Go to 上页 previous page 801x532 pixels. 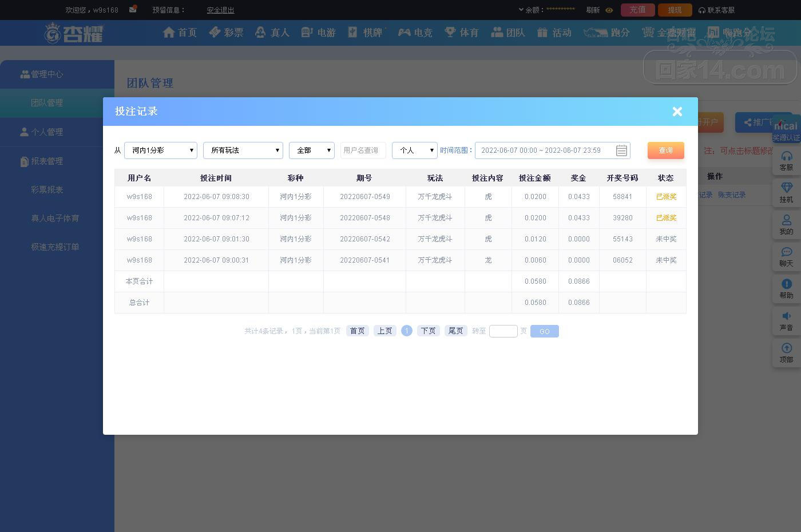pyautogui.click(x=385, y=331)
